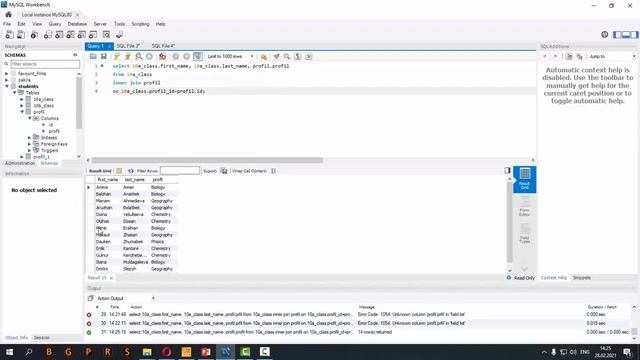Toggle the panel layout buttons at top right
Viewport: 640px width, 360px height.
(626, 35)
